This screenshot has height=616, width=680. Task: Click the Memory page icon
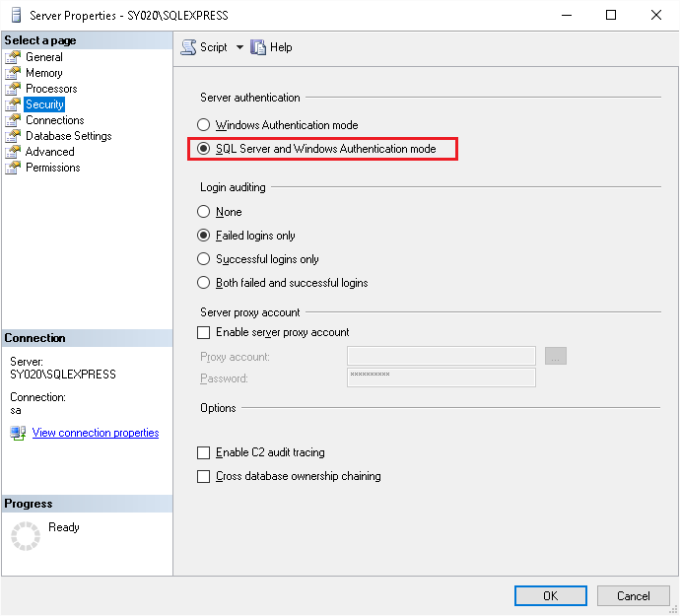tap(13, 73)
